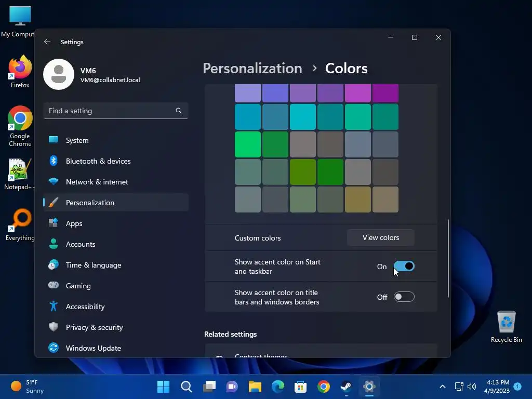Image resolution: width=532 pixels, height=399 pixels.
Task: Pick the bright cyan accent swatch
Action: (303, 117)
